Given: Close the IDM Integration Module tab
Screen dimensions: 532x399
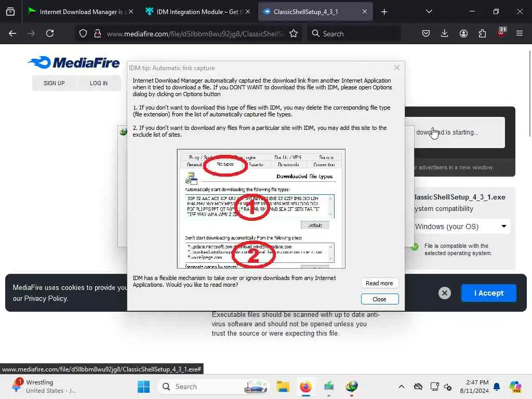Looking at the screenshot, I should click(248, 11).
